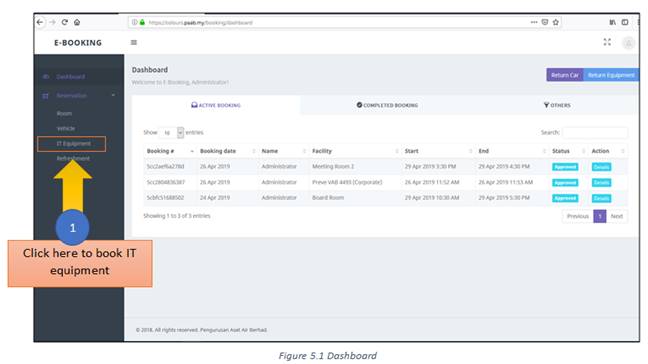Toggle the hamburger sidebar menu icon
Viewport: 648px width, 364px height.
[x=134, y=43]
